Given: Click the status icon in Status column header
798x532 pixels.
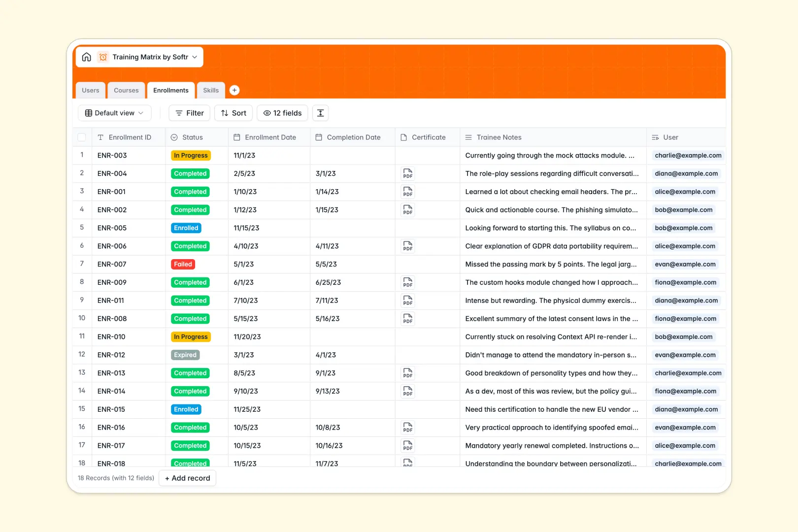Looking at the screenshot, I should (173, 137).
